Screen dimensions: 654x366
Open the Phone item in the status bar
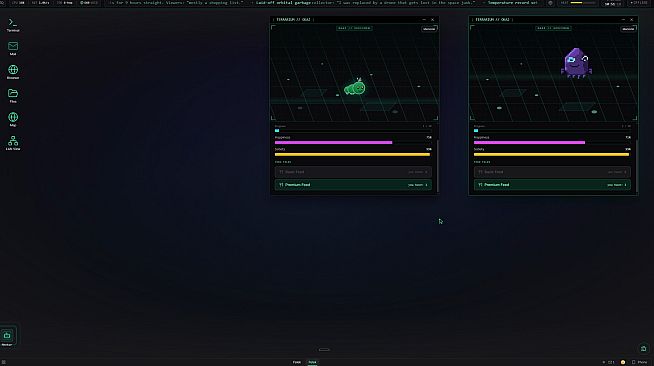pyautogui.click(x=639, y=362)
